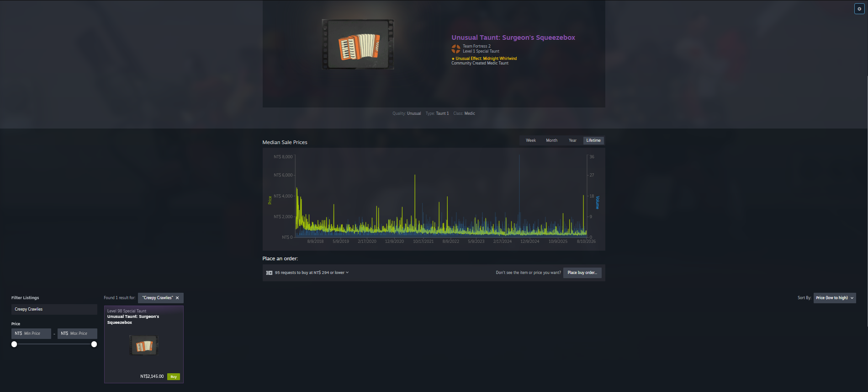The width and height of the screenshot is (868, 392).
Task: Click the item title Unusual Taunt: Surgeon's Squeezebox
Action: coord(513,38)
